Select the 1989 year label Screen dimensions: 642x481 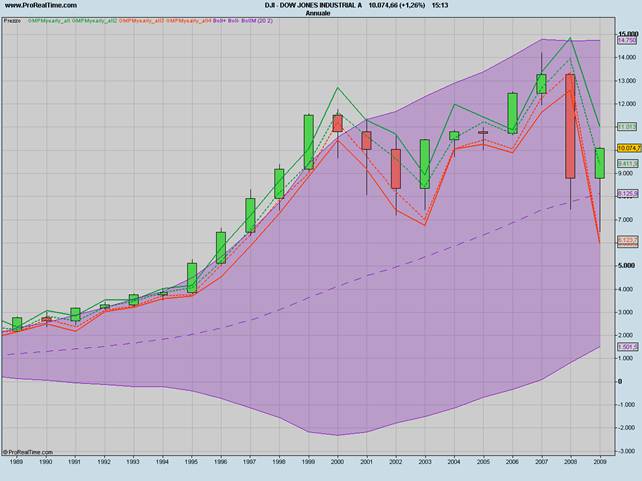point(16,462)
